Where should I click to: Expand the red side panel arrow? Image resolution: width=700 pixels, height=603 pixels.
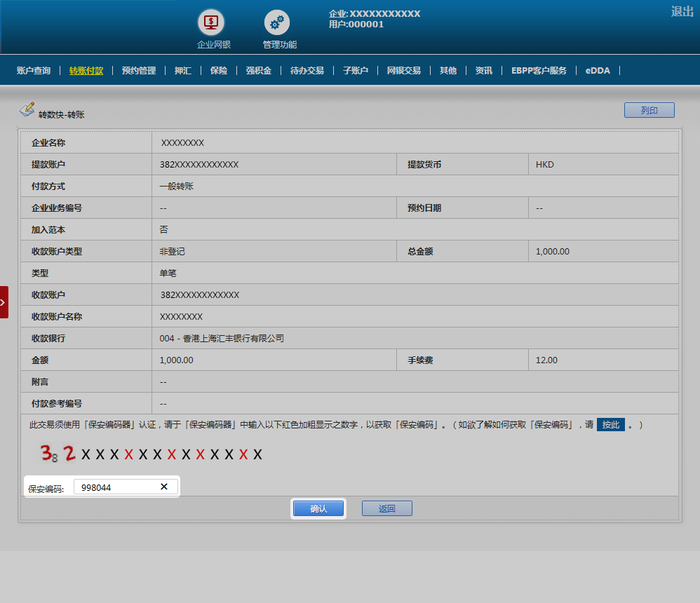click(x=4, y=302)
